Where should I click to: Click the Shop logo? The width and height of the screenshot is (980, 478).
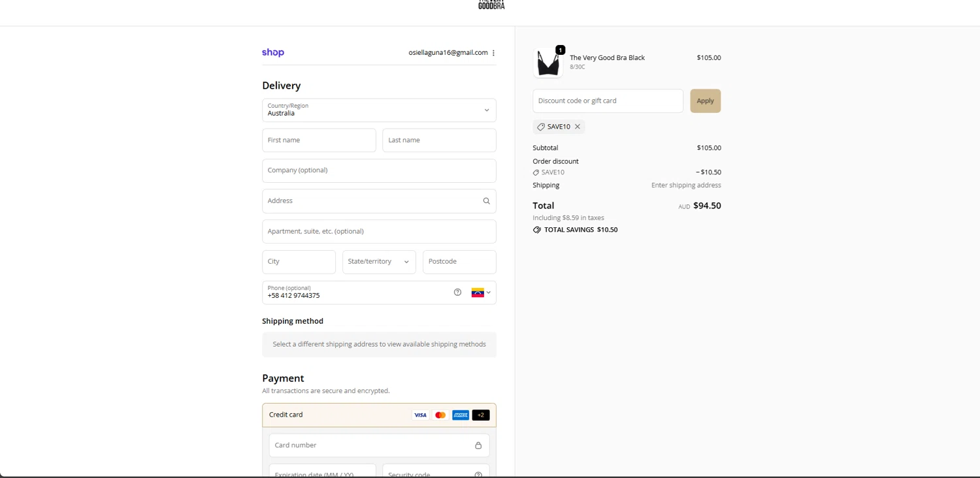[x=273, y=52]
